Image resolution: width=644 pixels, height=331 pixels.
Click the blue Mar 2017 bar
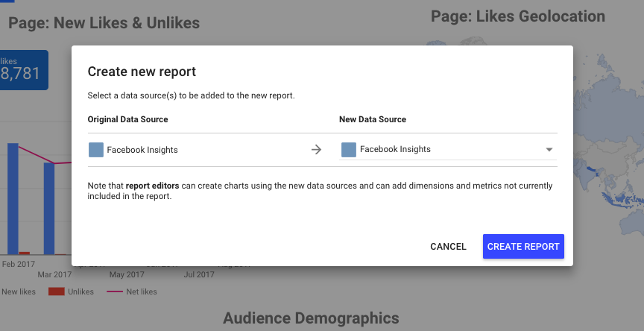pyautogui.click(x=49, y=209)
